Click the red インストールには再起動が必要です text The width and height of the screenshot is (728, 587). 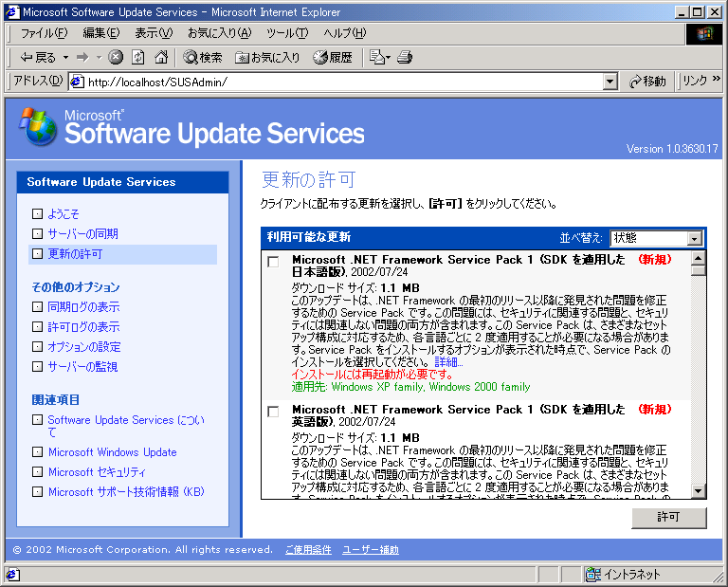(x=372, y=375)
